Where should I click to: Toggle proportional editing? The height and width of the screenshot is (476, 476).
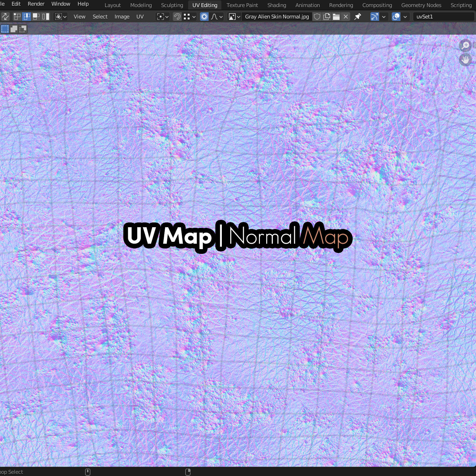point(204,17)
